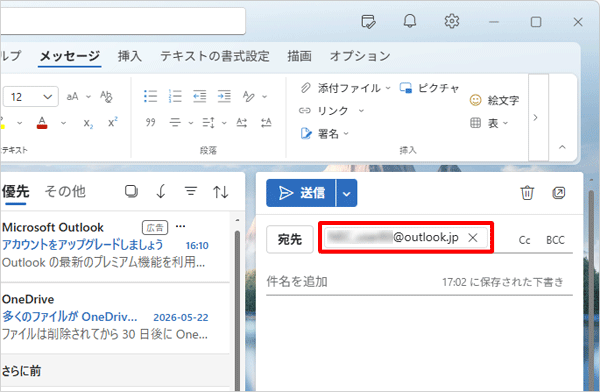The height and width of the screenshot is (392, 600).
Task: Discard the draft with the trash icon
Action: tap(527, 193)
